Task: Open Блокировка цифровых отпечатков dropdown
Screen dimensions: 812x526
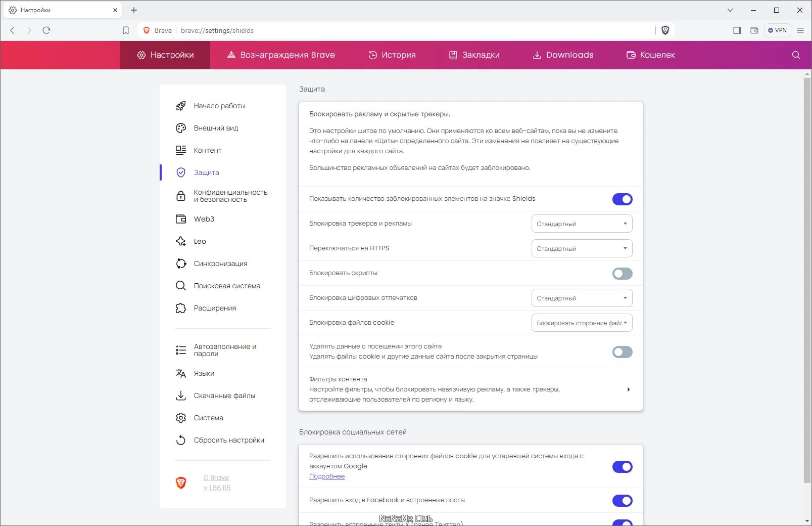Action: pos(582,298)
